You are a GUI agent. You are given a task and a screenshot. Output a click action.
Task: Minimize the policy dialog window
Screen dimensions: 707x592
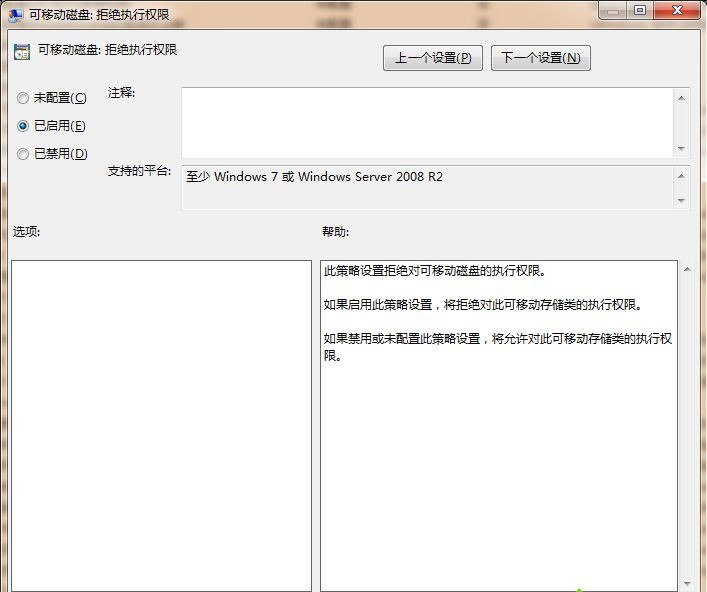click(x=613, y=11)
